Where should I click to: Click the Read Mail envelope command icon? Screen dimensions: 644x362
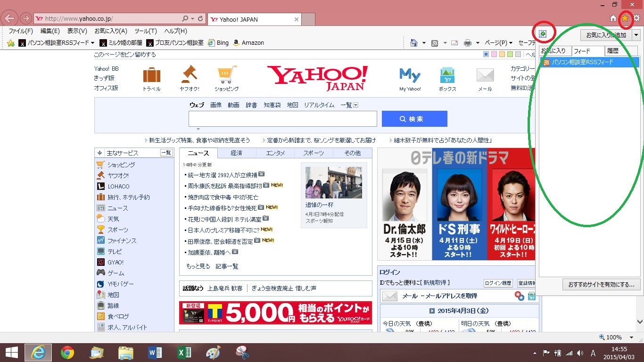[454, 43]
